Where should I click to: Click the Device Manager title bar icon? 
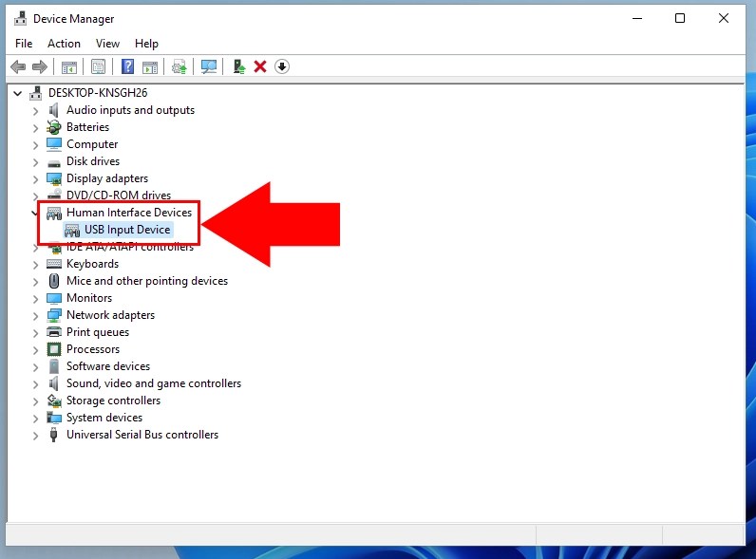[20, 18]
